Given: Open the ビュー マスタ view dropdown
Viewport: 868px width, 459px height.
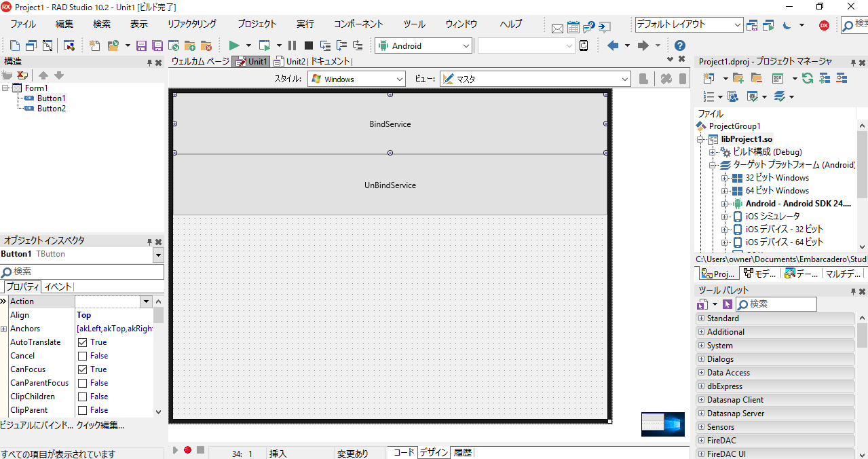Looking at the screenshot, I should 535,79.
